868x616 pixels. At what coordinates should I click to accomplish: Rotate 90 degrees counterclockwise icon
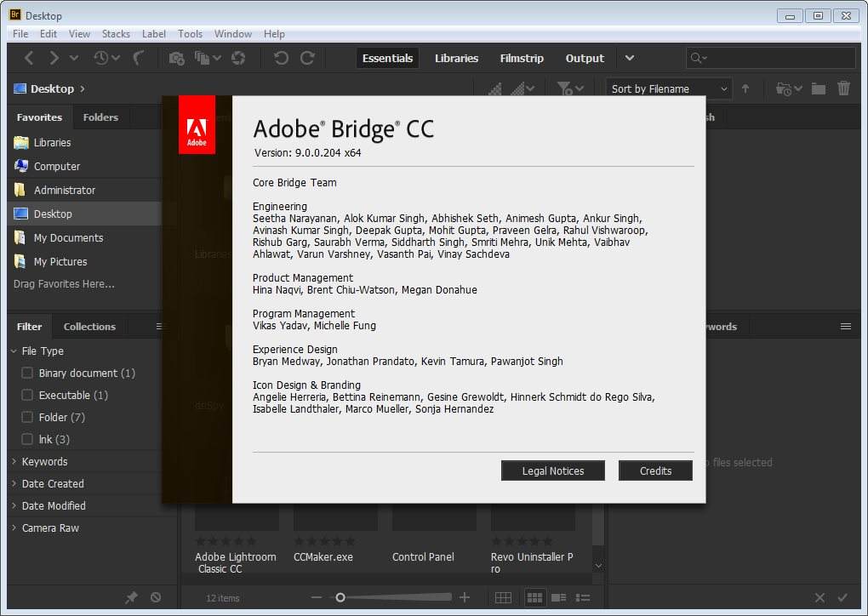[x=281, y=58]
